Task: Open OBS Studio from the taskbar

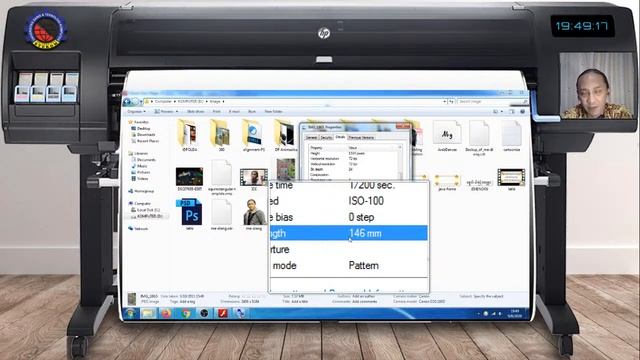Action: click(x=204, y=313)
